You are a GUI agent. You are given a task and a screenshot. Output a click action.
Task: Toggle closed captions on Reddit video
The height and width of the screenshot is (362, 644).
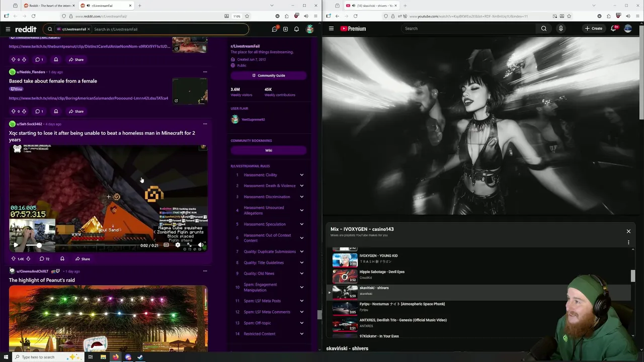pos(166,245)
